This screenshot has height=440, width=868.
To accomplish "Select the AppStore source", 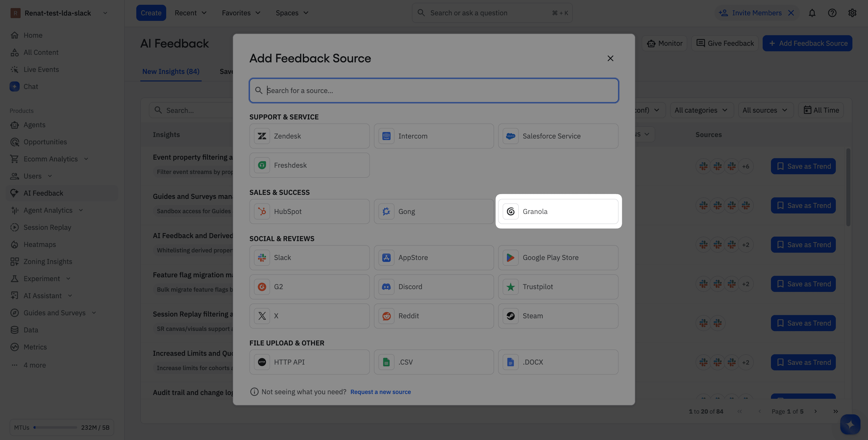I will 434,258.
